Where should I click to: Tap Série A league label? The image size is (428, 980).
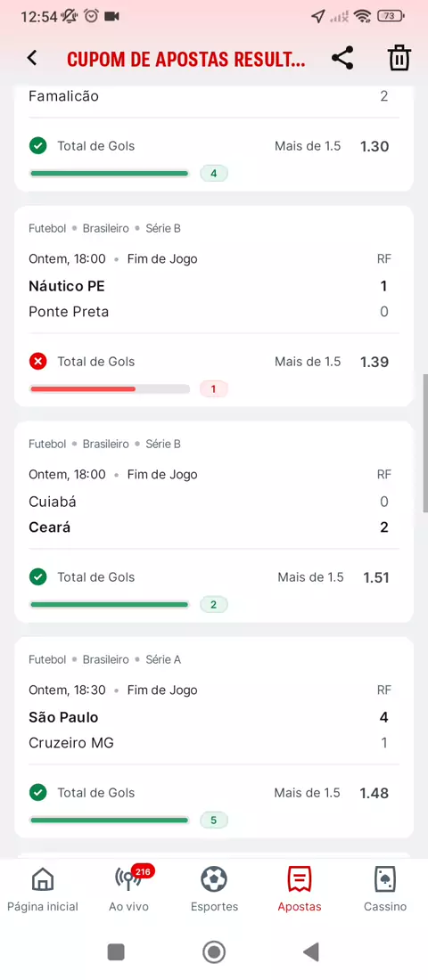(x=163, y=659)
